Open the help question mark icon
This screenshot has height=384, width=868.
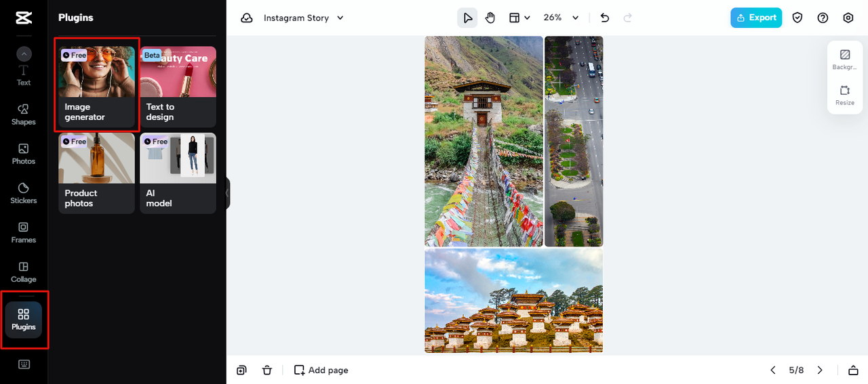coord(823,18)
